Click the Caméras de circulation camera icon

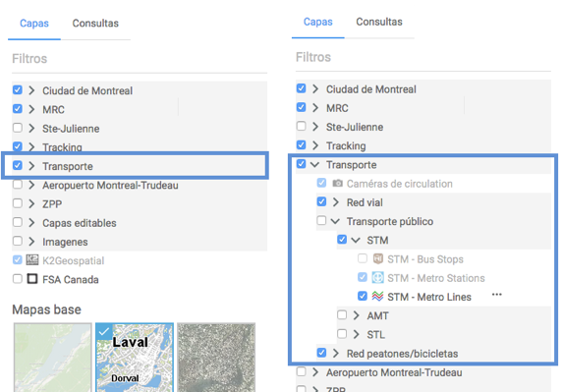pyautogui.click(x=337, y=184)
